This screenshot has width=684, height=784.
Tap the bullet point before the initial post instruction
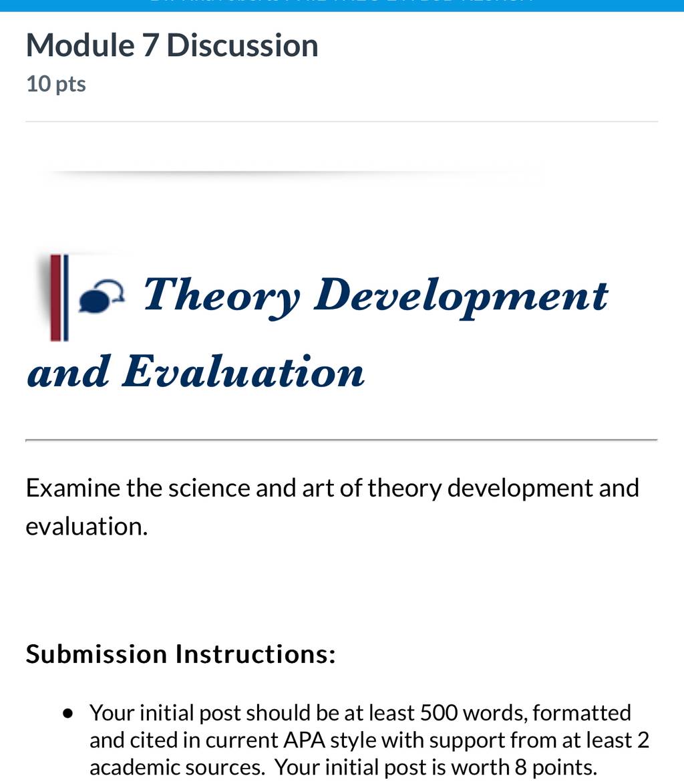(x=68, y=714)
